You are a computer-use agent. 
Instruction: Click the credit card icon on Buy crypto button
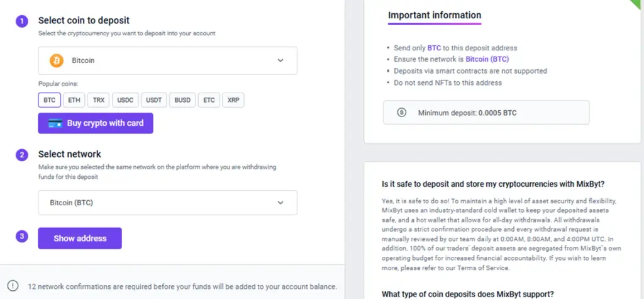55,123
